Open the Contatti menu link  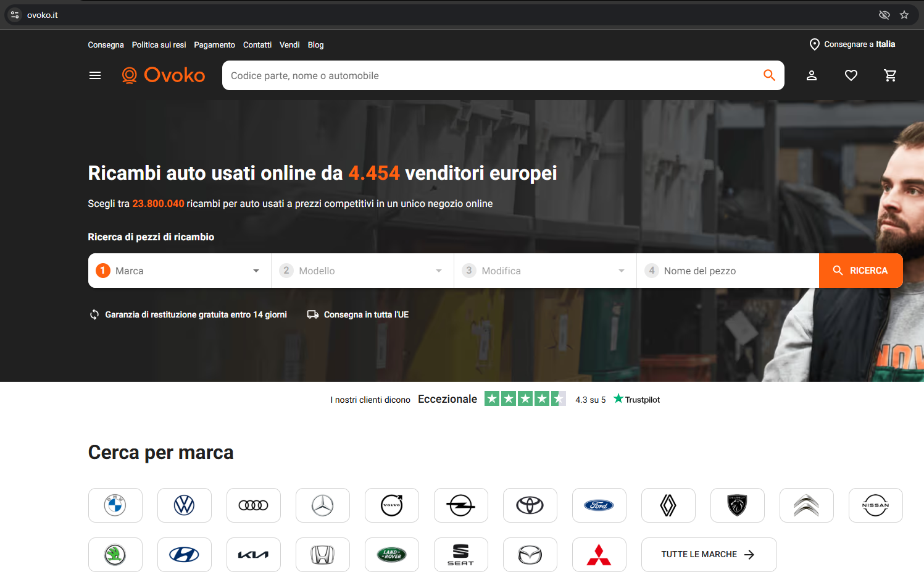[257, 45]
